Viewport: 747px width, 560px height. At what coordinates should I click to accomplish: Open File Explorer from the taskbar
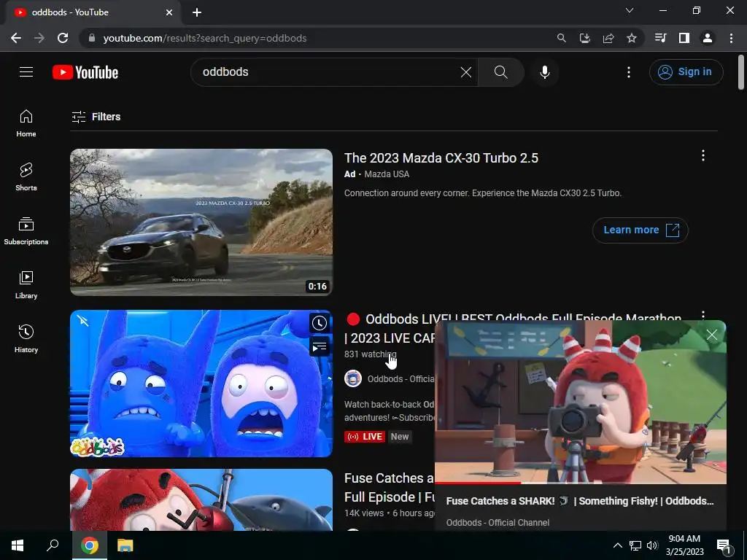pos(125,545)
